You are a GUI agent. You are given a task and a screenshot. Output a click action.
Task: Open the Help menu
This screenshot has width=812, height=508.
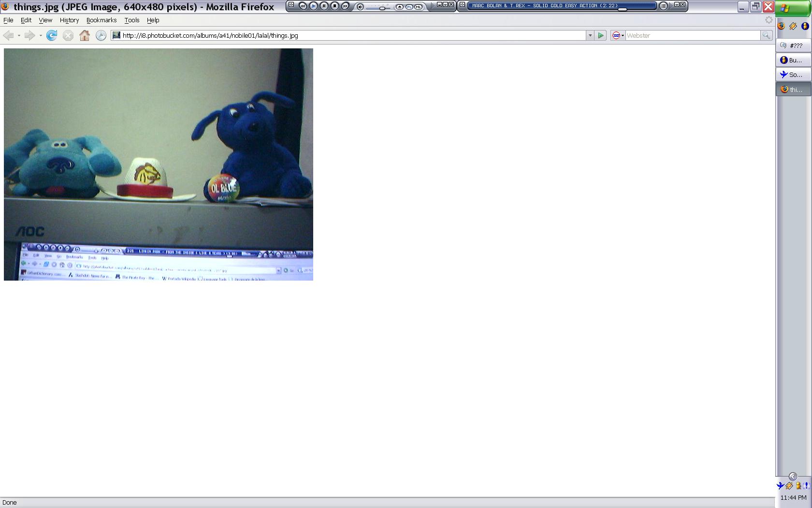pyautogui.click(x=153, y=20)
